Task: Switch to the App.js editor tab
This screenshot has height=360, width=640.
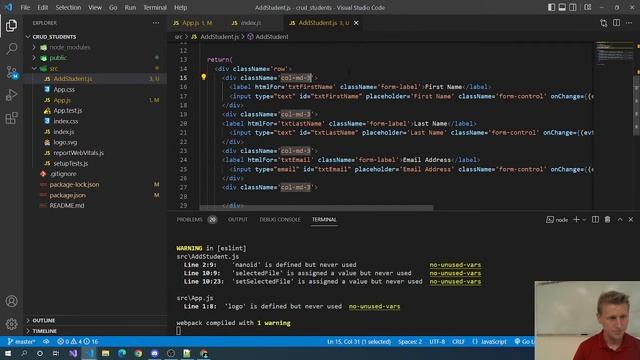Action: click(196, 23)
